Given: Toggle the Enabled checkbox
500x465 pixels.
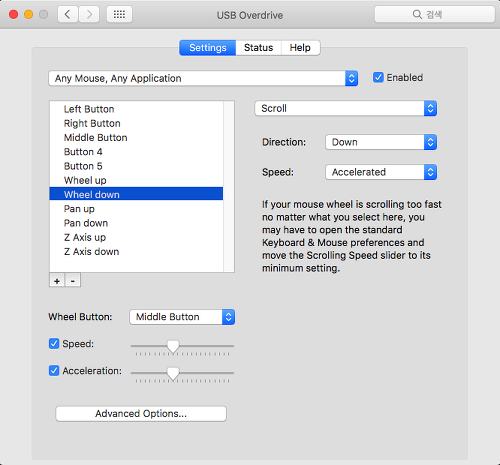Looking at the screenshot, I should [x=378, y=77].
